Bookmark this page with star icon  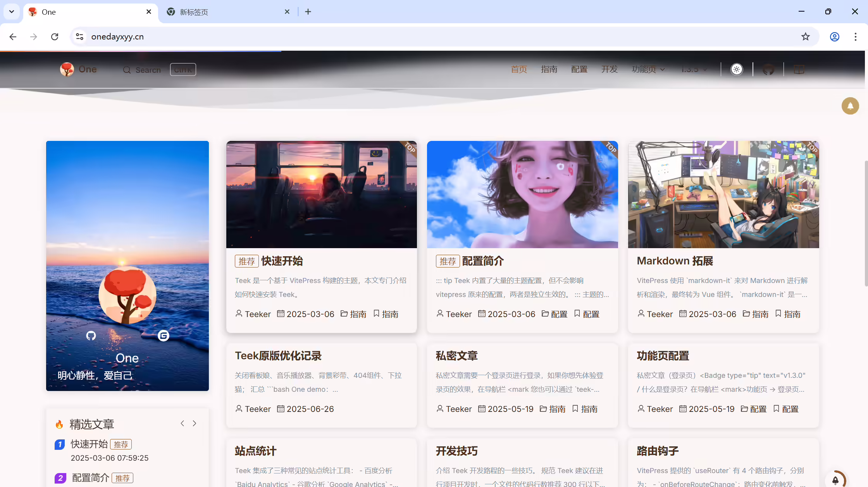point(806,37)
